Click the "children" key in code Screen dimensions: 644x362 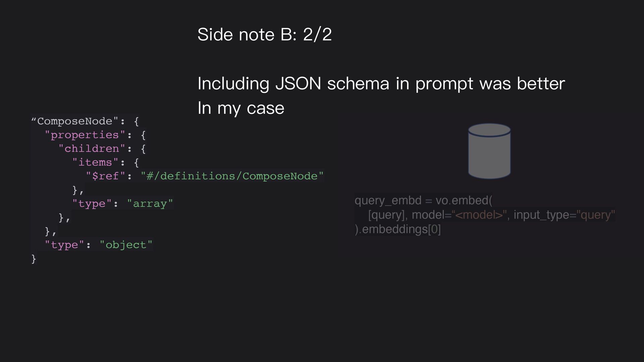(x=92, y=148)
